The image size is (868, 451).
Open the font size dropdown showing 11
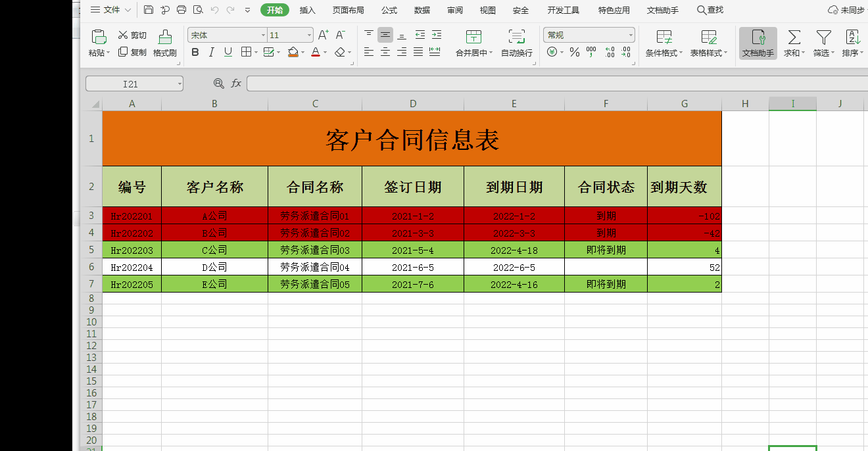[x=310, y=36]
